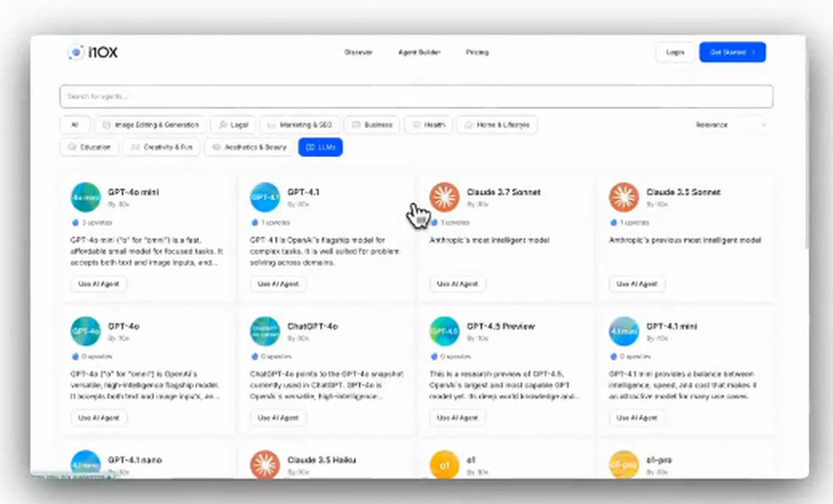Use AI Agent for GPT-4.5 Preview
Viewport: 833px width, 504px height.
457,418
